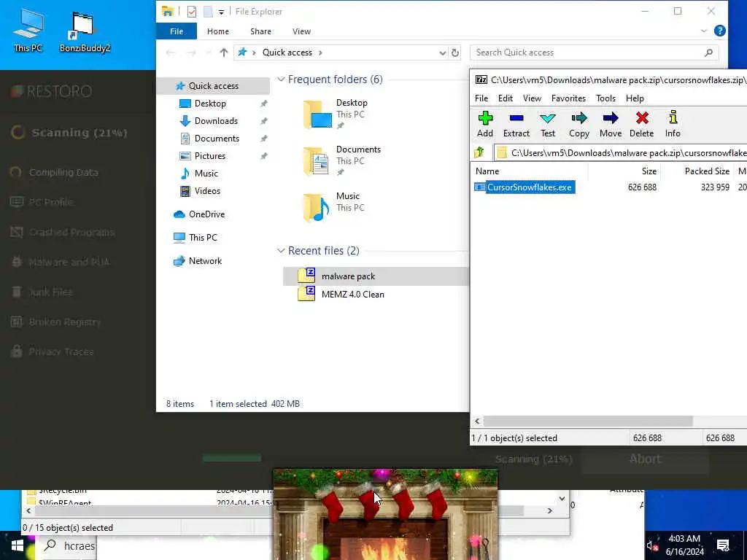Click the 7-Zip Delete toolbar icon
The height and width of the screenshot is (560, 747).
(x=642, y=124)
